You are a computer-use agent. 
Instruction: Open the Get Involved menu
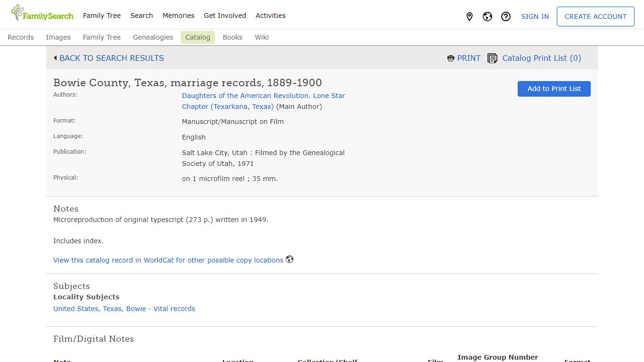point(225,16)
